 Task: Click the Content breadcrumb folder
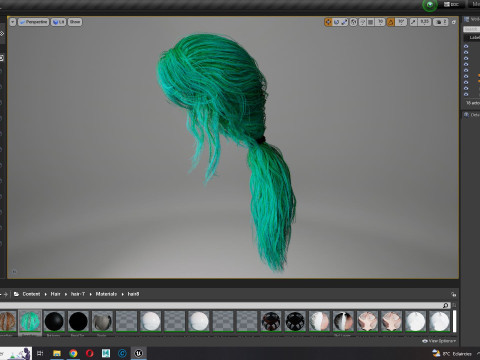(x=31, y=294)
